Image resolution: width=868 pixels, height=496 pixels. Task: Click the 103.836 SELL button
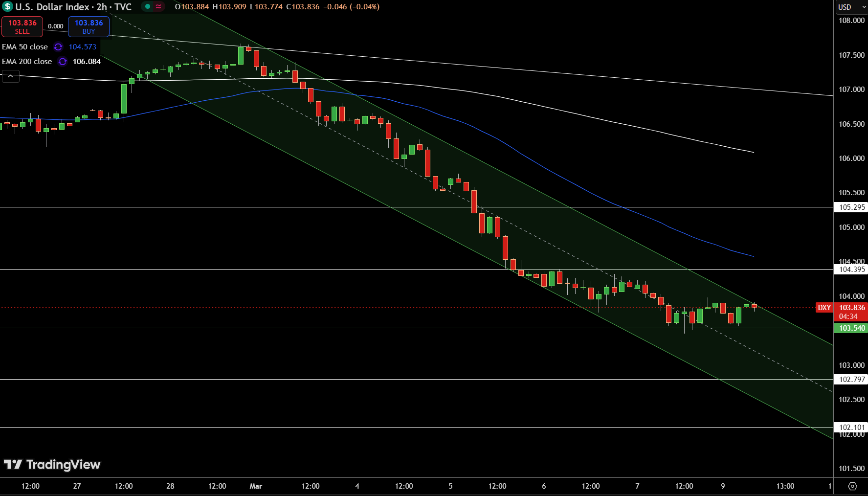coord(22,27)
